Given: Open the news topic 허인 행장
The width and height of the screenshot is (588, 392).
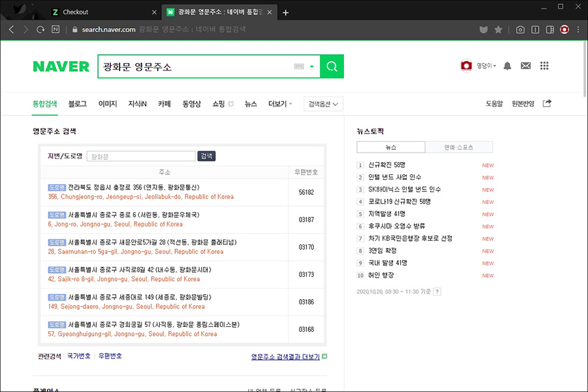Looking at the screenshot, I should point(381,275).
